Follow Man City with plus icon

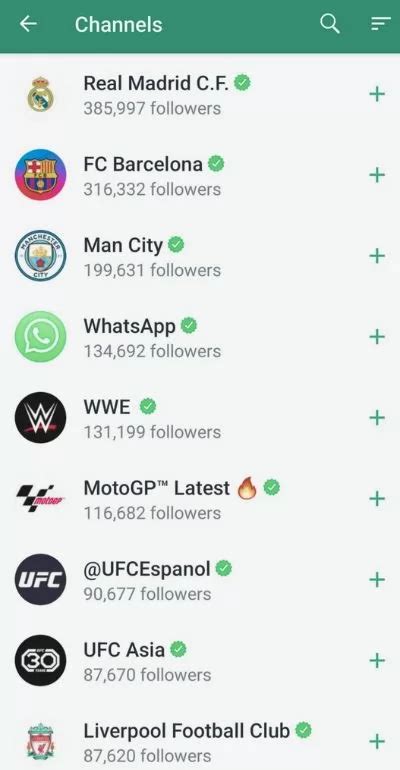coord(377,256)
